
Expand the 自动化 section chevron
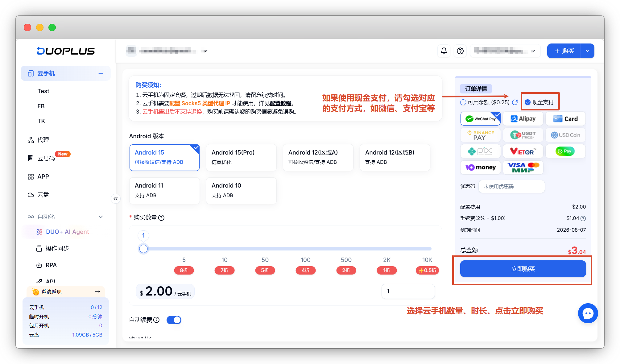tap(101, 217)
